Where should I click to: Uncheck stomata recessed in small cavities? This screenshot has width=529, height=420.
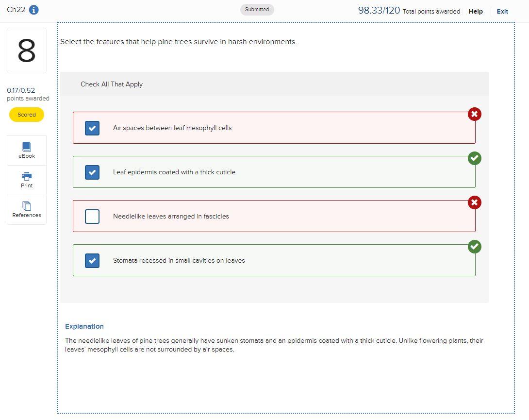click(x=92, y=261)
